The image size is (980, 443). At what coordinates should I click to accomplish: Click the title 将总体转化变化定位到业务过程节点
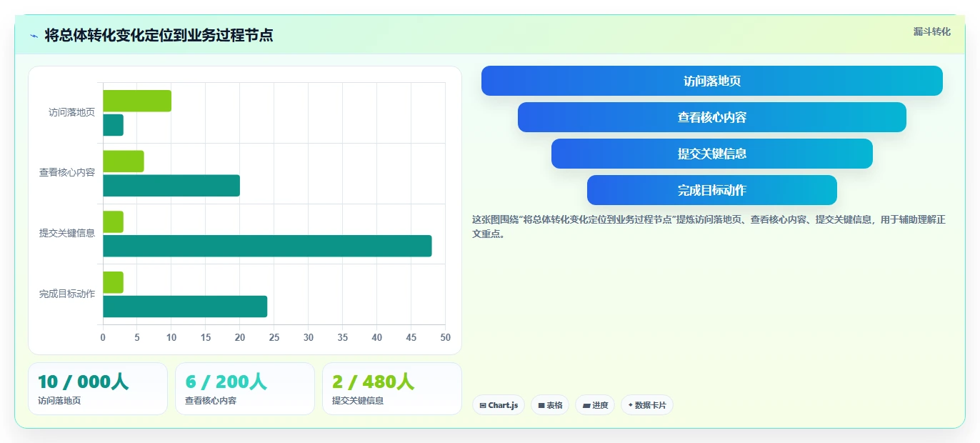pyautogui.click(x=159, y=35)
